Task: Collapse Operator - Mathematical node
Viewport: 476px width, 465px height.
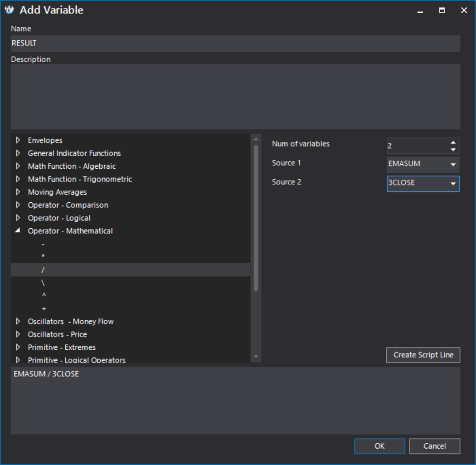Action: (18, 230)
